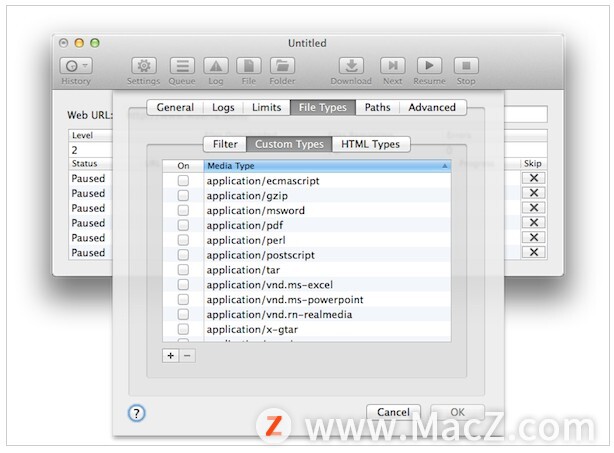Show the Queue list icon

coord(182,66)
